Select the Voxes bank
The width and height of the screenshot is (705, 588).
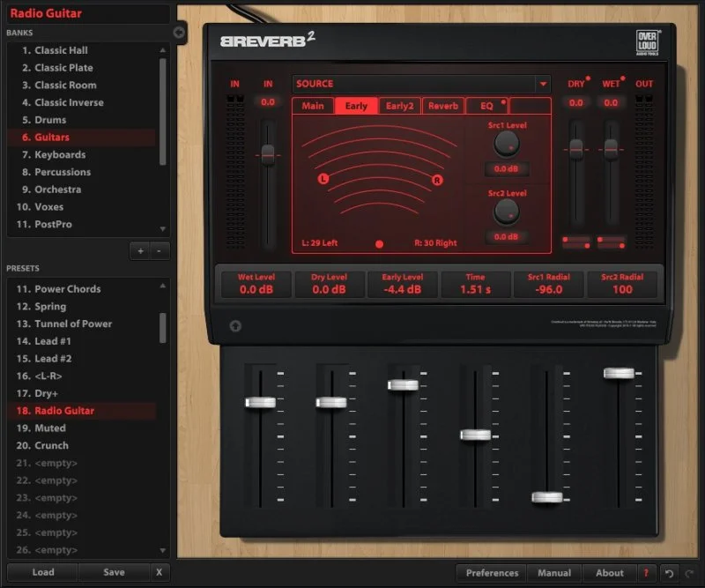[82, 207]
